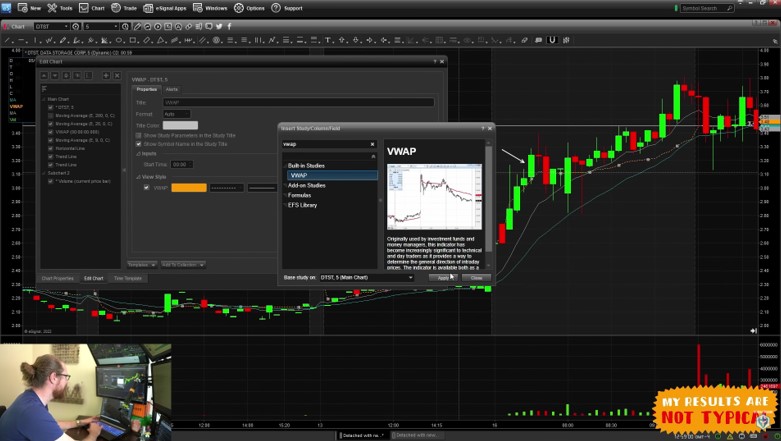Image resolution: width=781 pixels, height=441 pixels.
Task: Open the Base study on dropdown
Action: click(367, 278)
